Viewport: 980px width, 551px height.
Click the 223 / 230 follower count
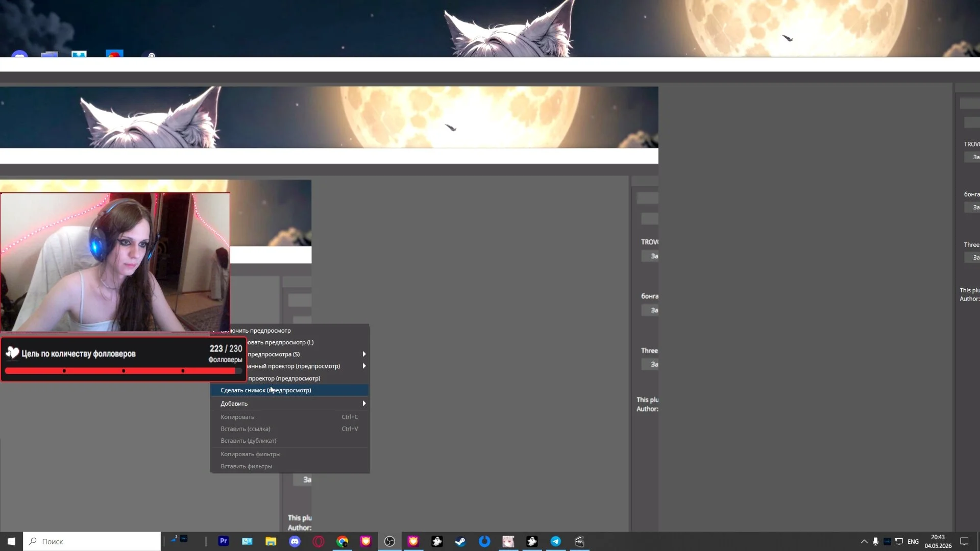point(226,348)
